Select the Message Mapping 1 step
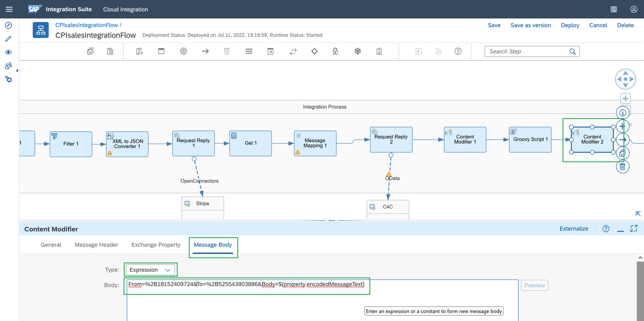The width and height of the screenshot is (644, 321). coord(315,143)
